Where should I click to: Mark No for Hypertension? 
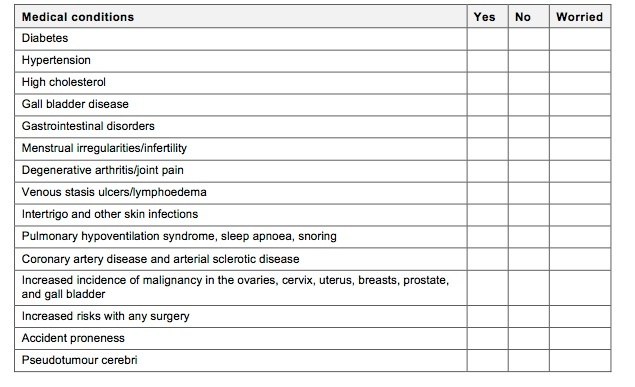point(529,61)
